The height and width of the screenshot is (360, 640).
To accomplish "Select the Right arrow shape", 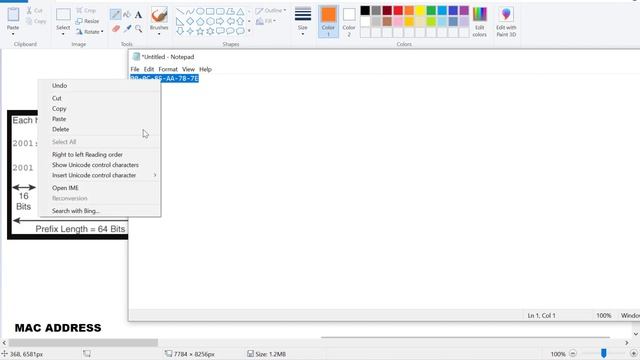I will click(220, 21).
